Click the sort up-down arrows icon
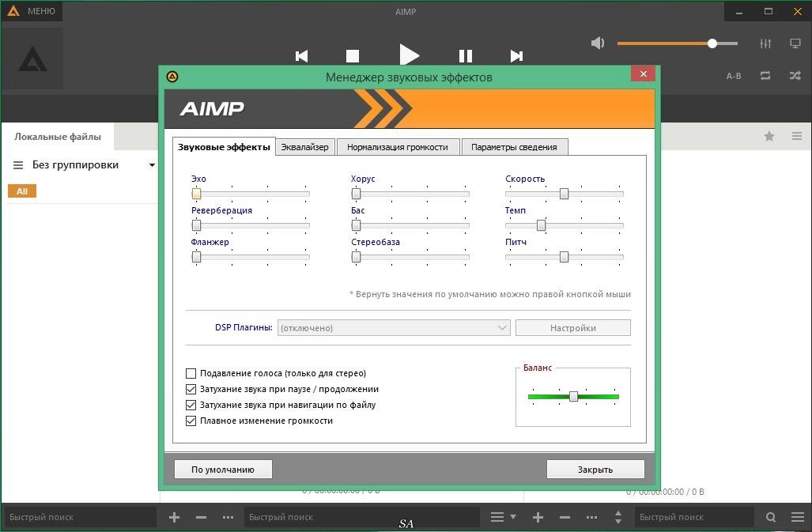Screen dimensions: 812x532 (x=618, y=517)
